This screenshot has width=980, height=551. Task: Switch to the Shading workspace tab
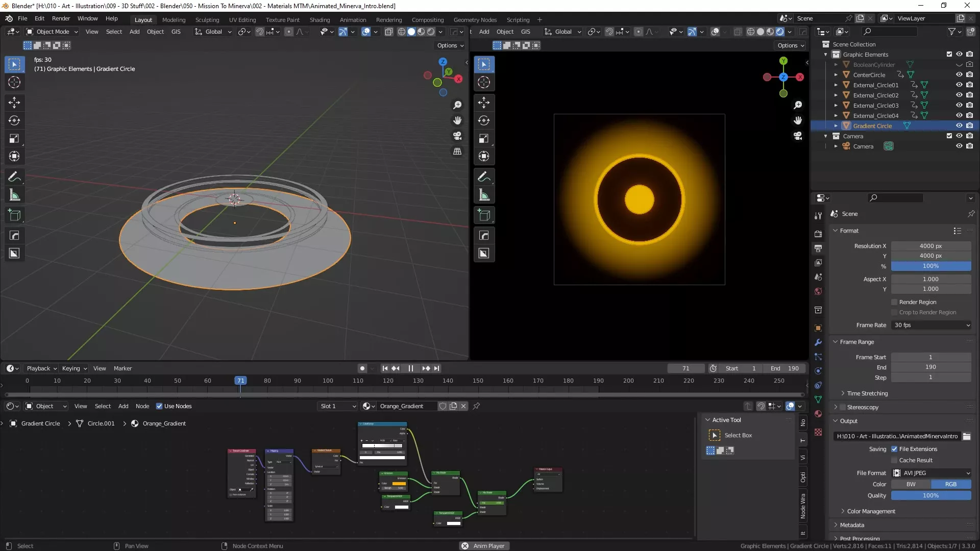[x=320, y=20]
